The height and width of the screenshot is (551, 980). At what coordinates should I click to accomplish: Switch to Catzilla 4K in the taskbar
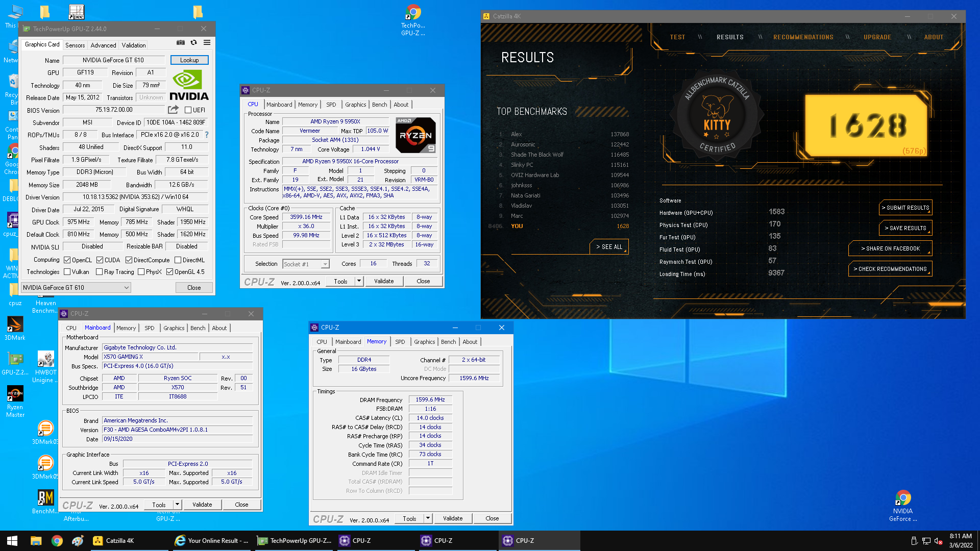pyautogui.click(x=129, y=541)
